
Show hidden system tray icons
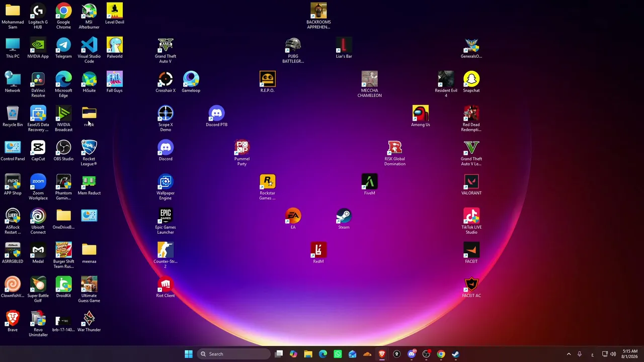coord(569,354)
